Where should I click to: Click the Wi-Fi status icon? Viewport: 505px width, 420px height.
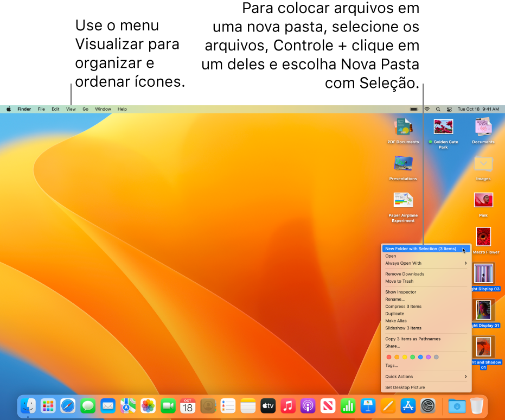[x=427, y=109]
